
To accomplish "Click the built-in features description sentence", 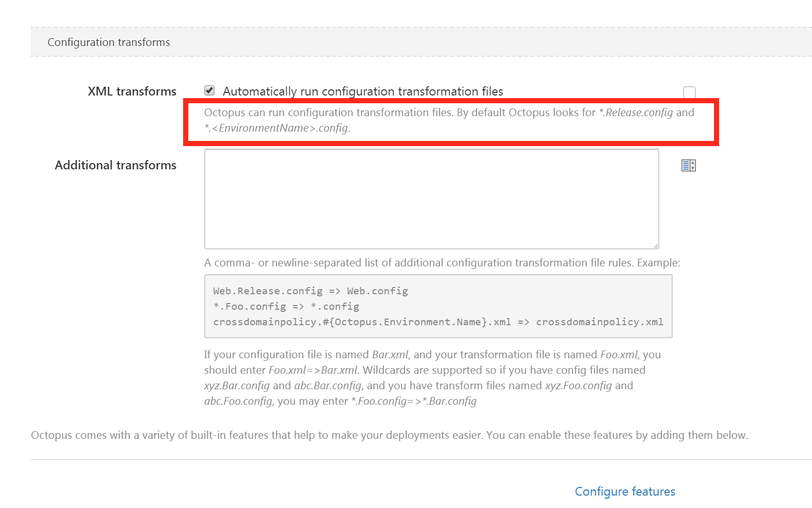I will 389,435.
